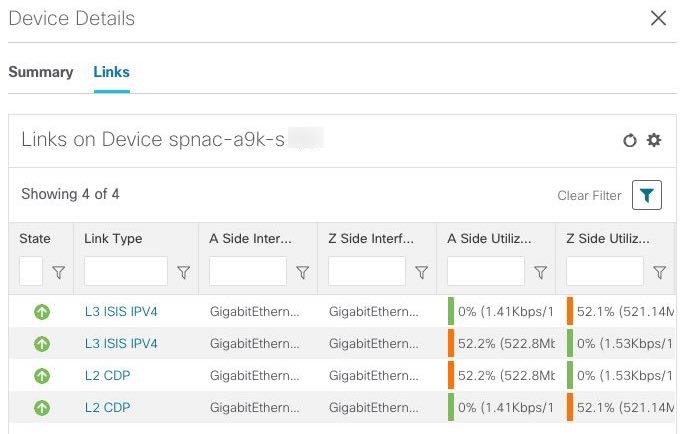This screenshot has width=687, height=434.
Task: Click the up-state icon in the first row
Action: (x=42, y=312)
